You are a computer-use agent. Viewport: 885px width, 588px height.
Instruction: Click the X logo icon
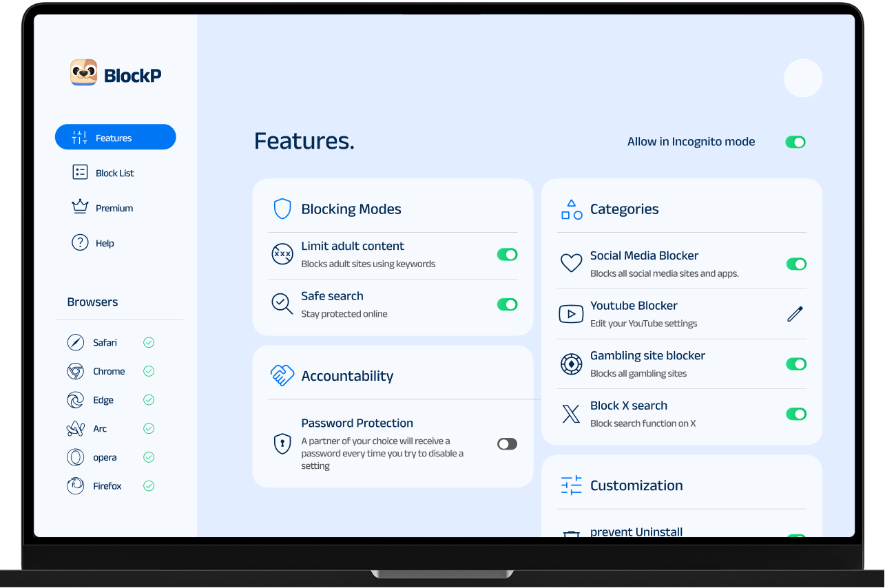point(572,414)
